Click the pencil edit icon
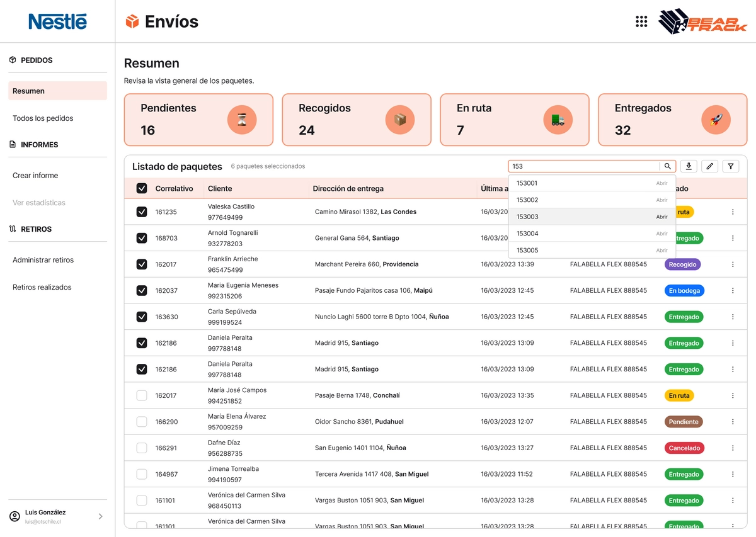 709,166
